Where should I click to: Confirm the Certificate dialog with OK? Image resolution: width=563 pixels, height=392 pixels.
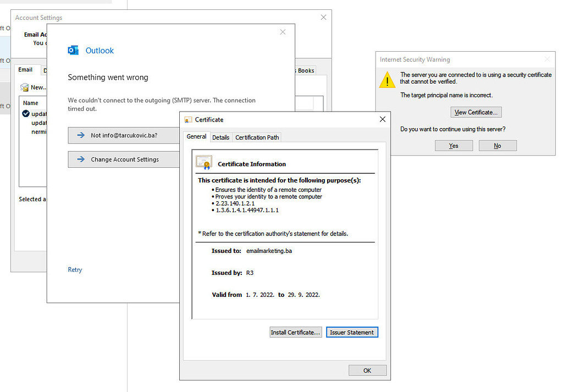click(x=367, y=371)
